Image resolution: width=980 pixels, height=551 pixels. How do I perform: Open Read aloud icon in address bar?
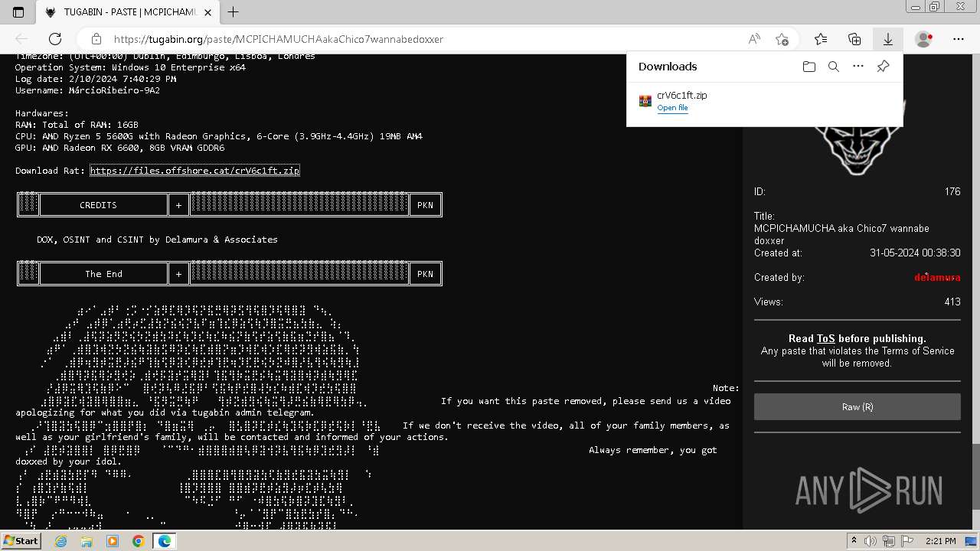tap(754, 39)
